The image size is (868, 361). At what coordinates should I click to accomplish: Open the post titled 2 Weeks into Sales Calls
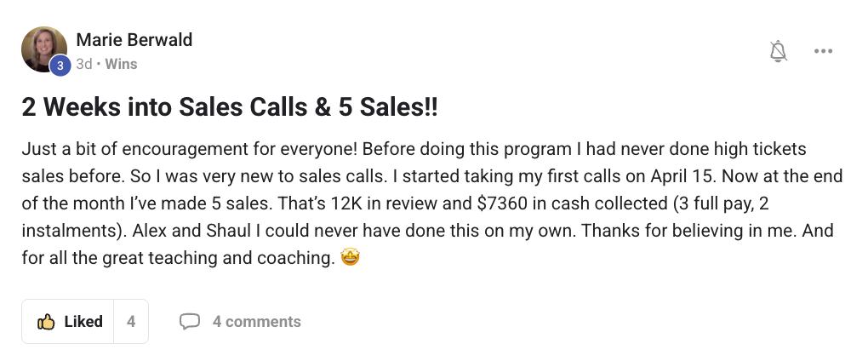[x=229, y=108]
